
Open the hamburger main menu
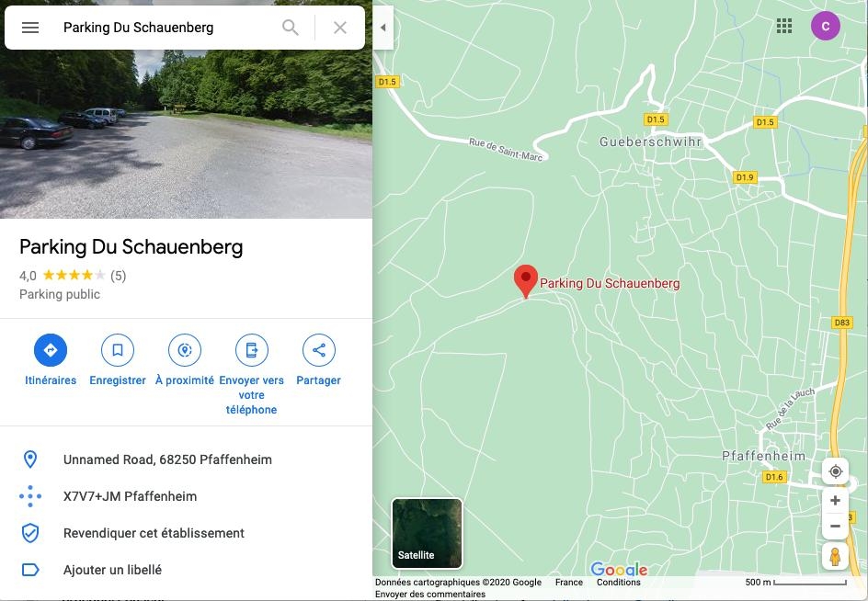click(30, 28)
